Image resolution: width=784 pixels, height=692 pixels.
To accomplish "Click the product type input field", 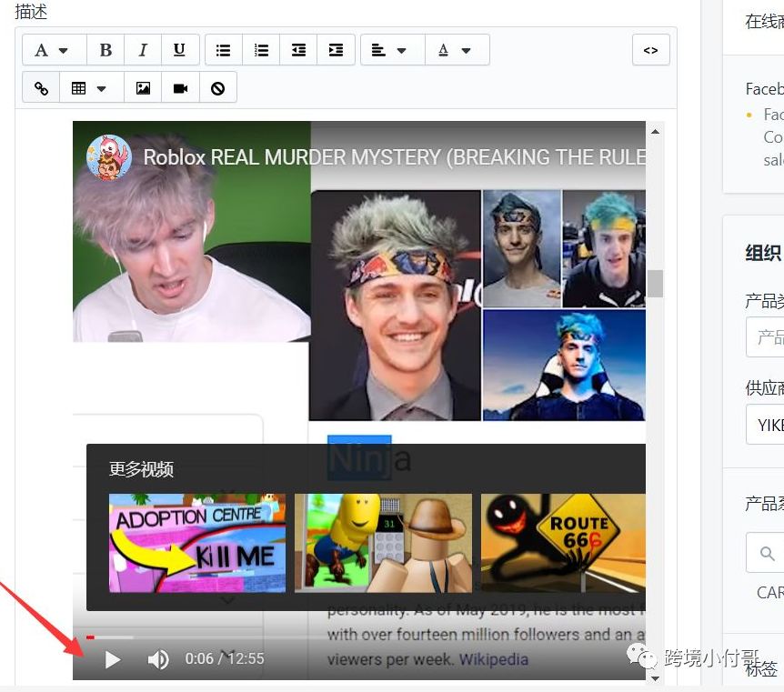I will [x=765, y=337].
